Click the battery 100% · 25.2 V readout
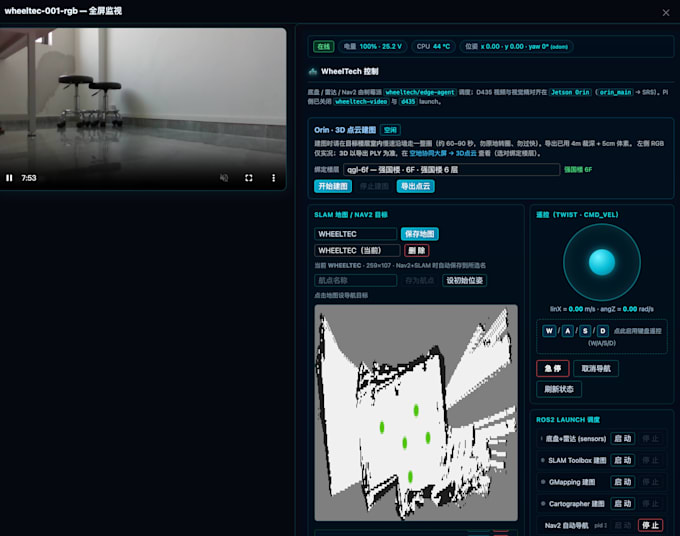 click(x=373, y=46)
